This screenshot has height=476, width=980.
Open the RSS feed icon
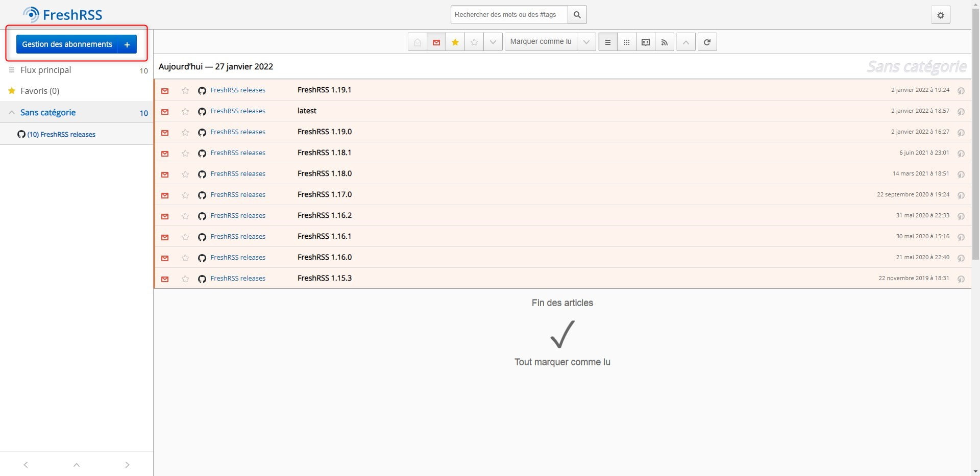point(664,42)
